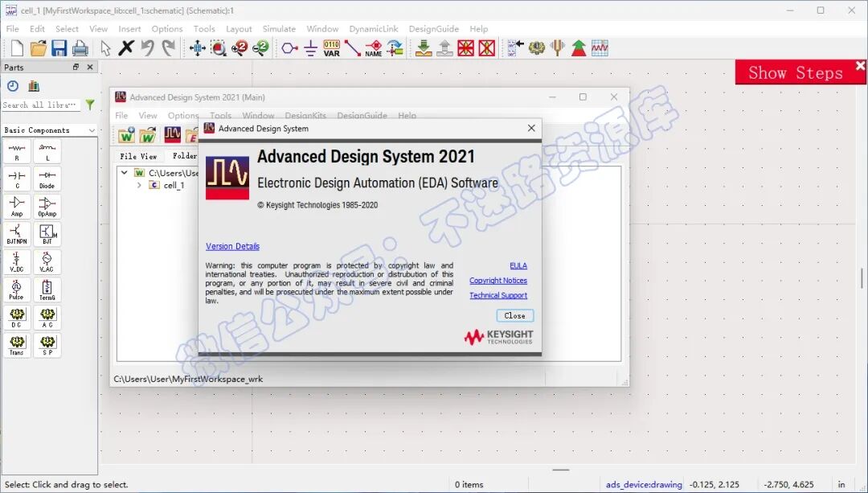The image size is (868, 493).
Task: Activate the pointer select tool
Action: (105, 48)
